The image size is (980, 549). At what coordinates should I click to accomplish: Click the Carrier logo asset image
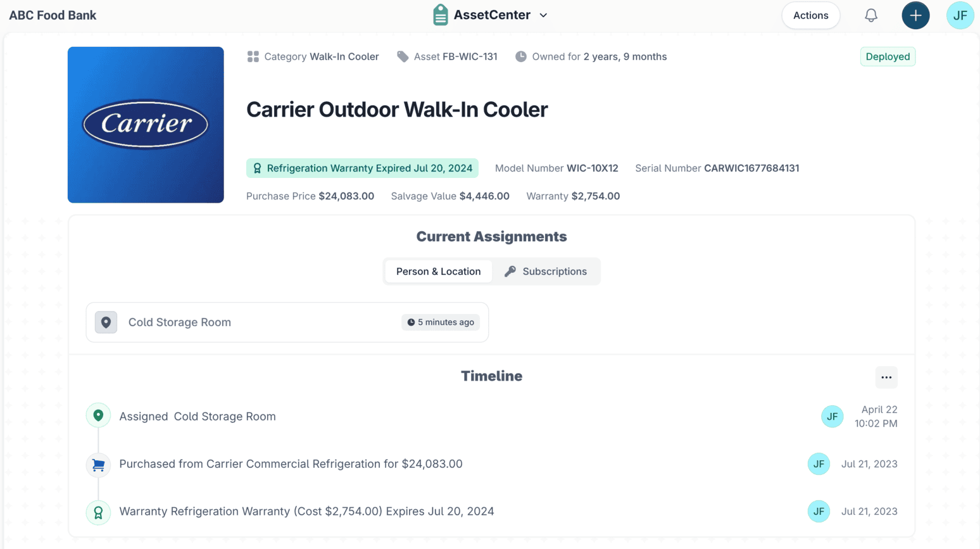point(146,125)
